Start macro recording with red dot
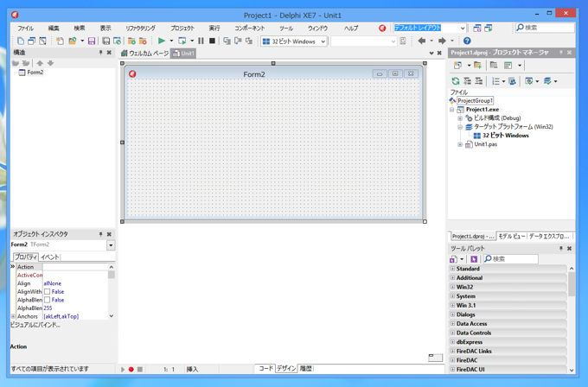The height and width of the screenshot is (387, 588). 131,369
